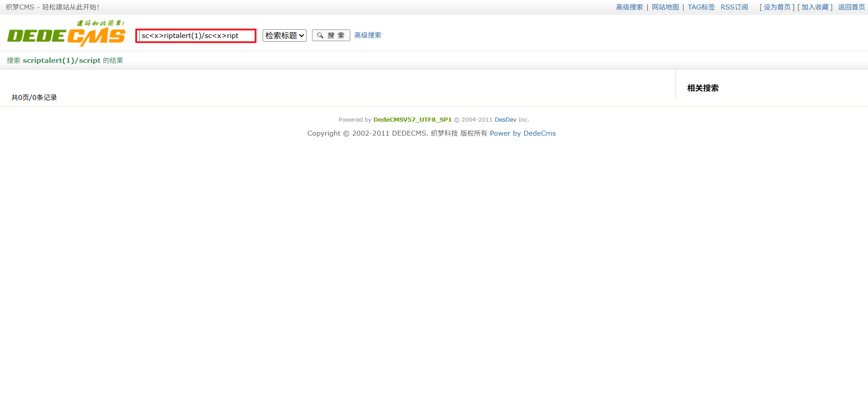Click the DedeCMS logo
The image size is (868, 393).
pos(66,33)
